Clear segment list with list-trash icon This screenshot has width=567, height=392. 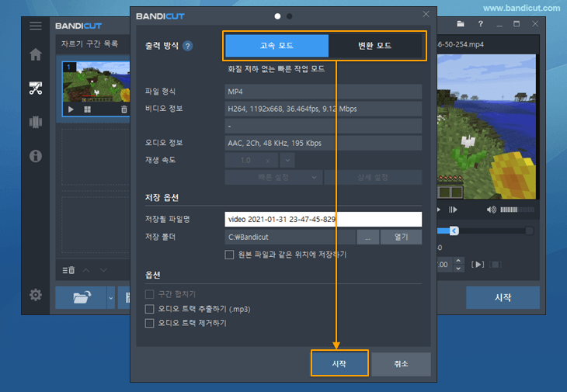[68, 270]
